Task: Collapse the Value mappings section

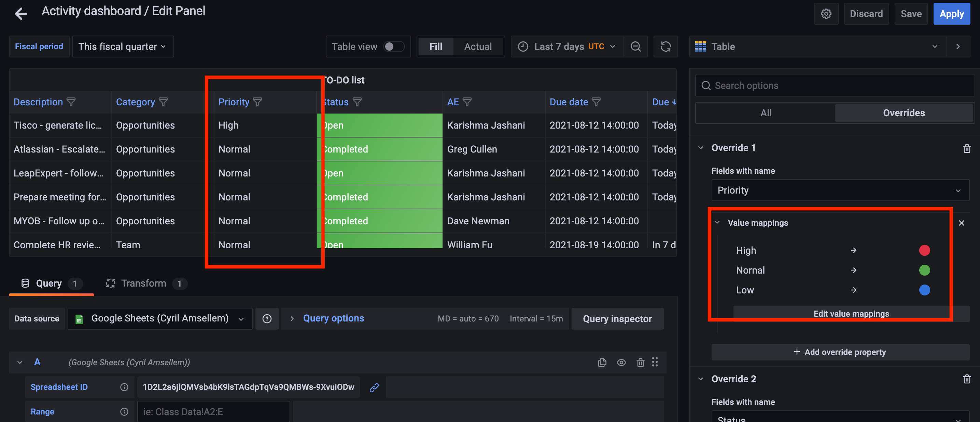Action: pyautogui.click(x=717, y=222)
